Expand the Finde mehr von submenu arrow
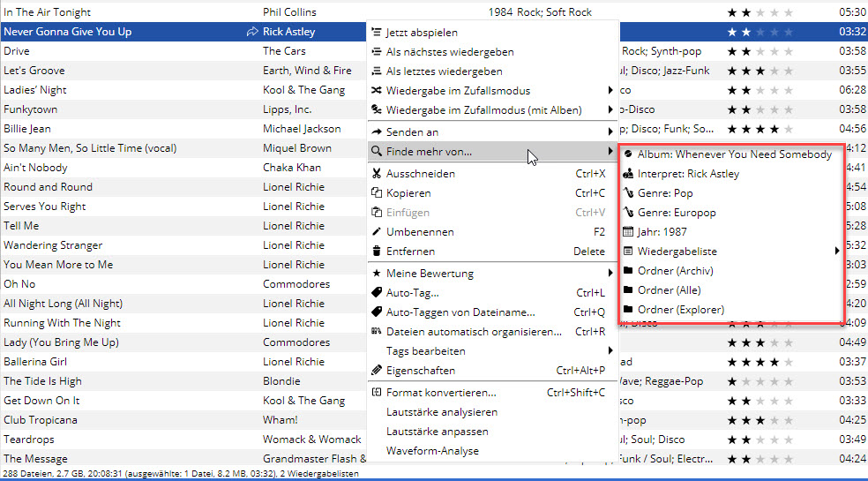Viewport: 868px width, 481px height. coord(610,151)
